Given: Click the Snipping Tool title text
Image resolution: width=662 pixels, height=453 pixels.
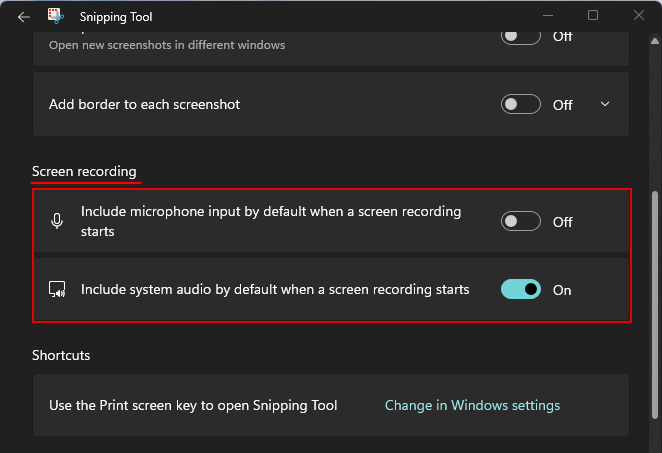Looking at the screenshot, I should [x=116, y=17].
